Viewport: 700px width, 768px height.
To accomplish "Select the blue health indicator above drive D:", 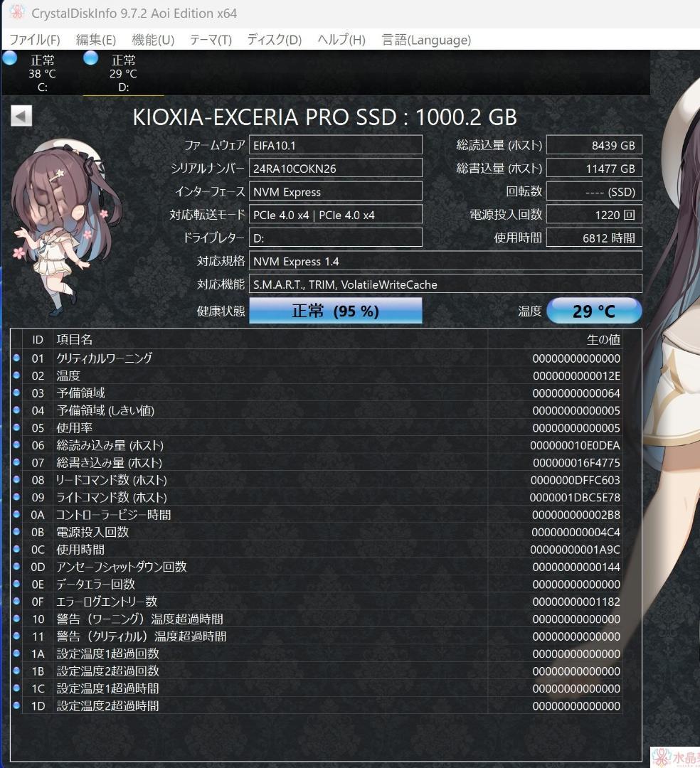I will tap(90, 58).
